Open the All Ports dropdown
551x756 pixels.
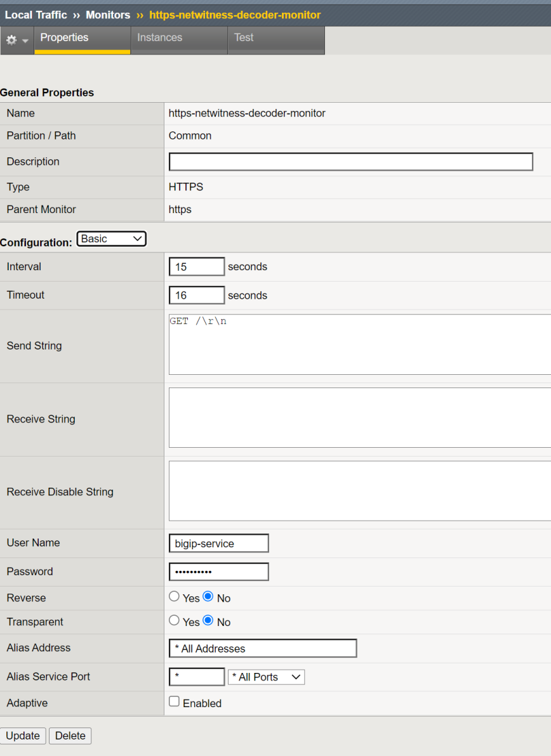266,677
